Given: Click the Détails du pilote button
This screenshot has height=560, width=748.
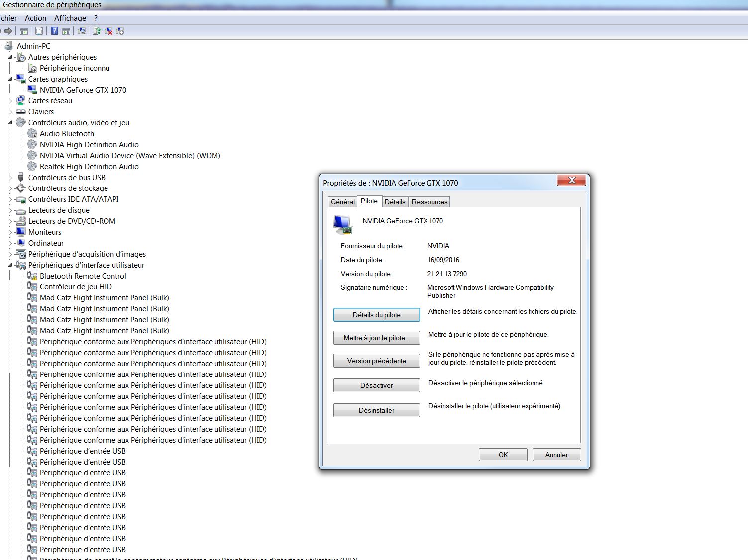Looking at the screenshot, I should click(377, 315).
